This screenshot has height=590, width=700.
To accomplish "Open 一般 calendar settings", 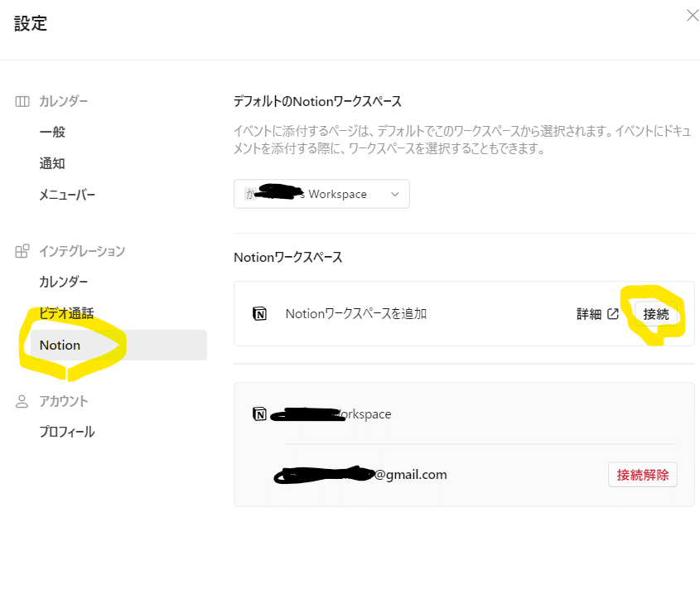I will (52, 132).
